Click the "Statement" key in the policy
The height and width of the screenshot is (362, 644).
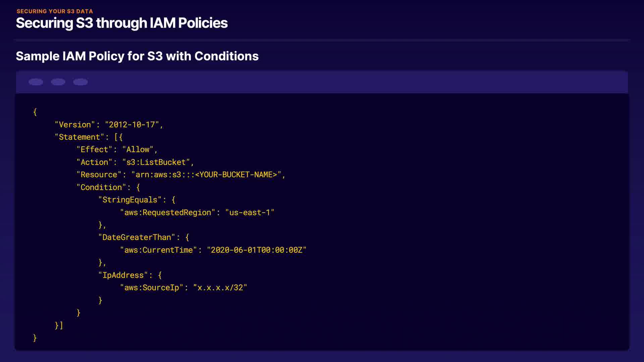tap(79, 137)
